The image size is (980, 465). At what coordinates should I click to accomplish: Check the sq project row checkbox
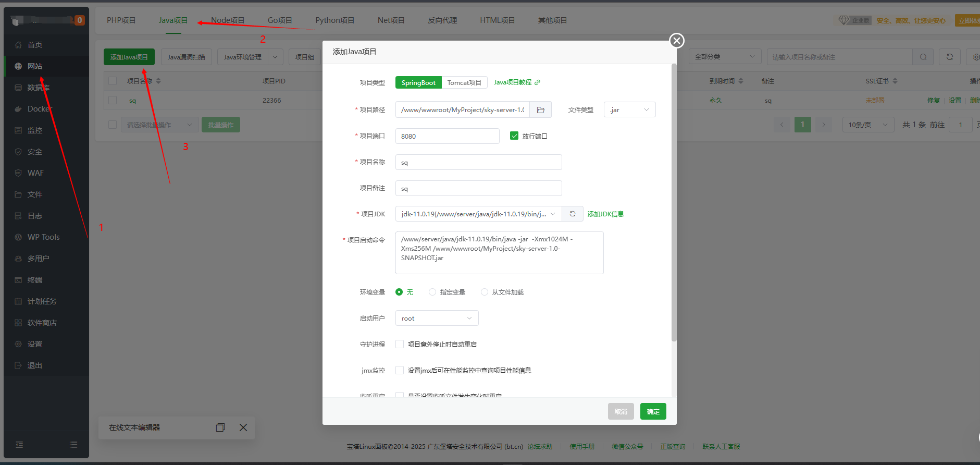tap(113, 100)
